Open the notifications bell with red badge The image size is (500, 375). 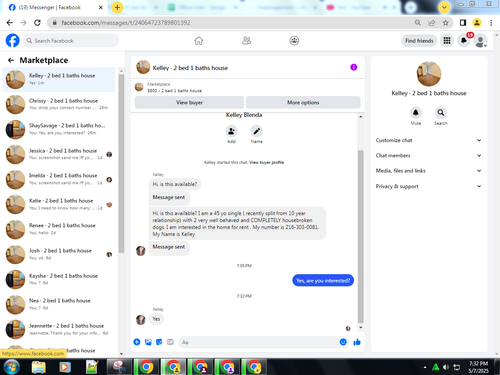click(x=464, y=41)
